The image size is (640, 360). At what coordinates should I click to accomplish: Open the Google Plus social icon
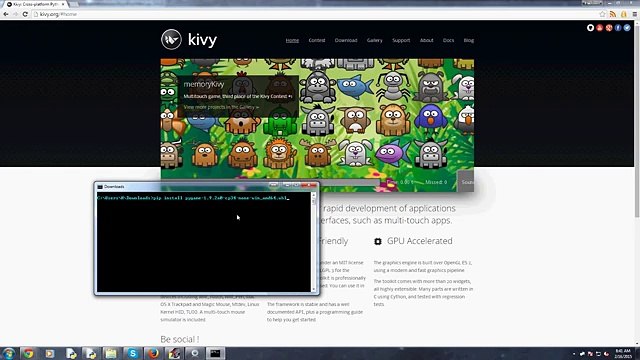point(609,28)
